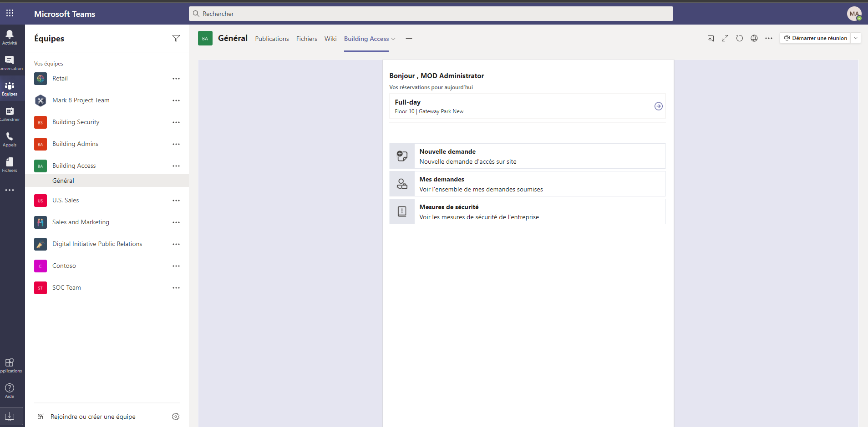Open the Mark 8 Project Team

107,100
